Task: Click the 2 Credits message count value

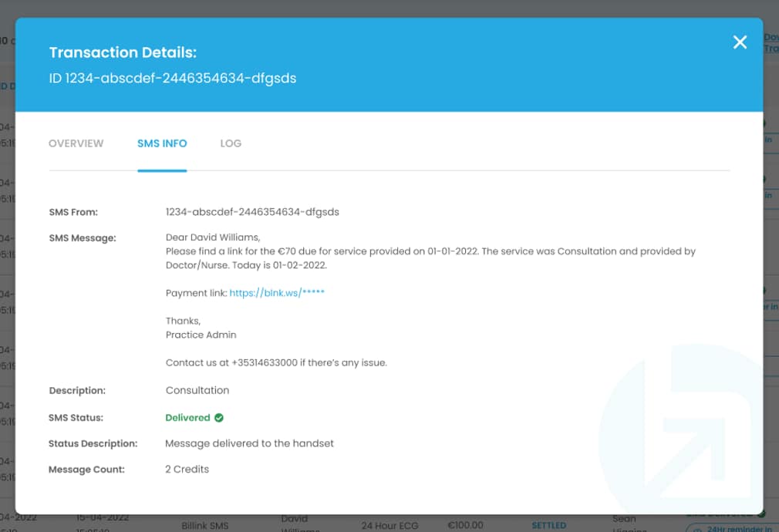Action: pyautogui.click(x=187, y=469)
